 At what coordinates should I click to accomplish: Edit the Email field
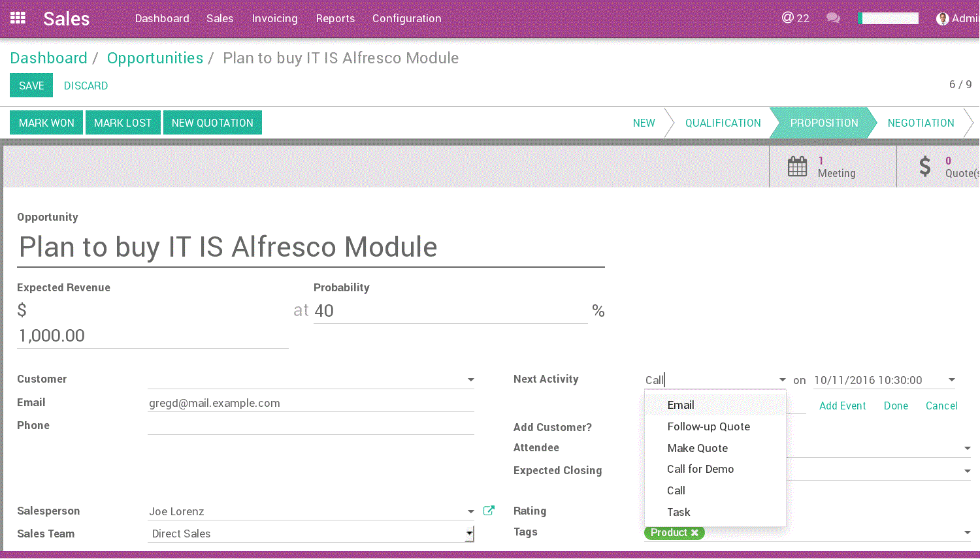tap(310, 403)
